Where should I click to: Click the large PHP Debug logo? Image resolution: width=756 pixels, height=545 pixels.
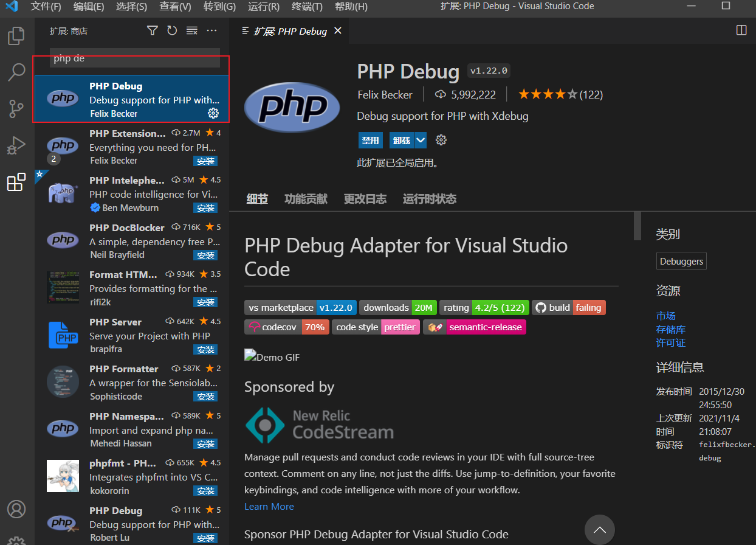click(x=292, y=108)
